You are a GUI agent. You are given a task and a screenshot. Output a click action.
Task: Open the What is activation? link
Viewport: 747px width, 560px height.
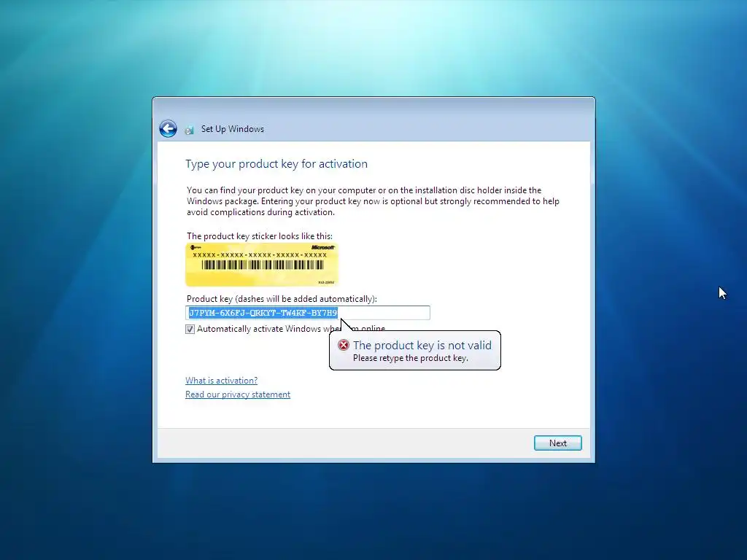[x=222, y=381]
